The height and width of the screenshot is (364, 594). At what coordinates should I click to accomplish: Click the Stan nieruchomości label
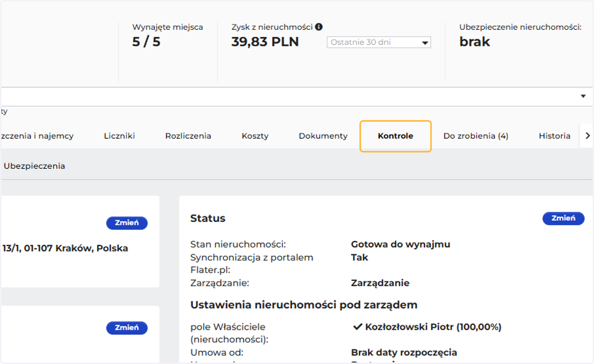[238, 244]
